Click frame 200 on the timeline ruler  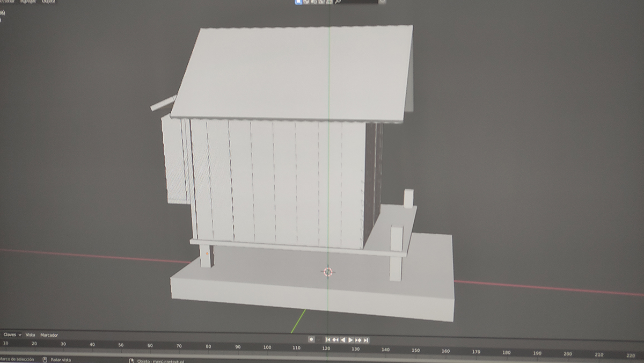[568, 354]
